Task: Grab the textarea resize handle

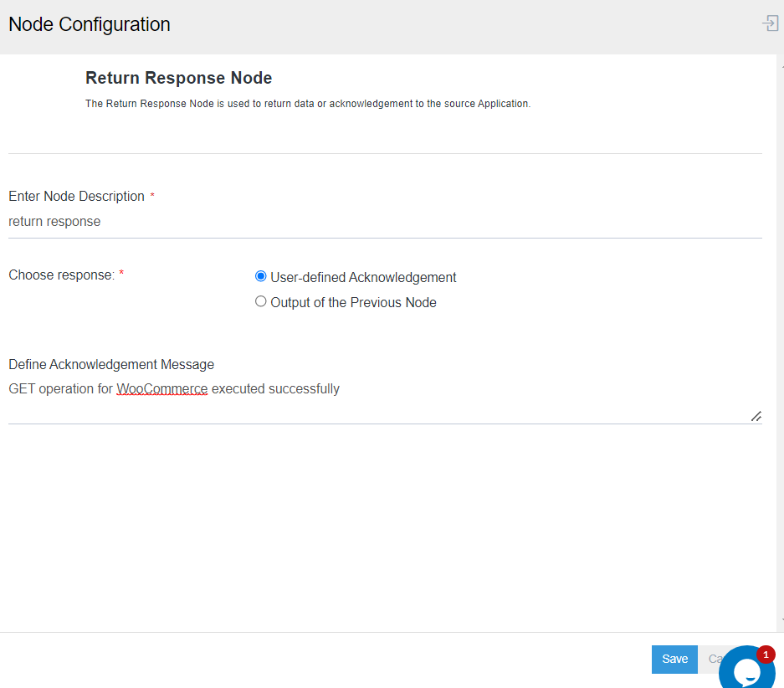Action: pos(756,416)
